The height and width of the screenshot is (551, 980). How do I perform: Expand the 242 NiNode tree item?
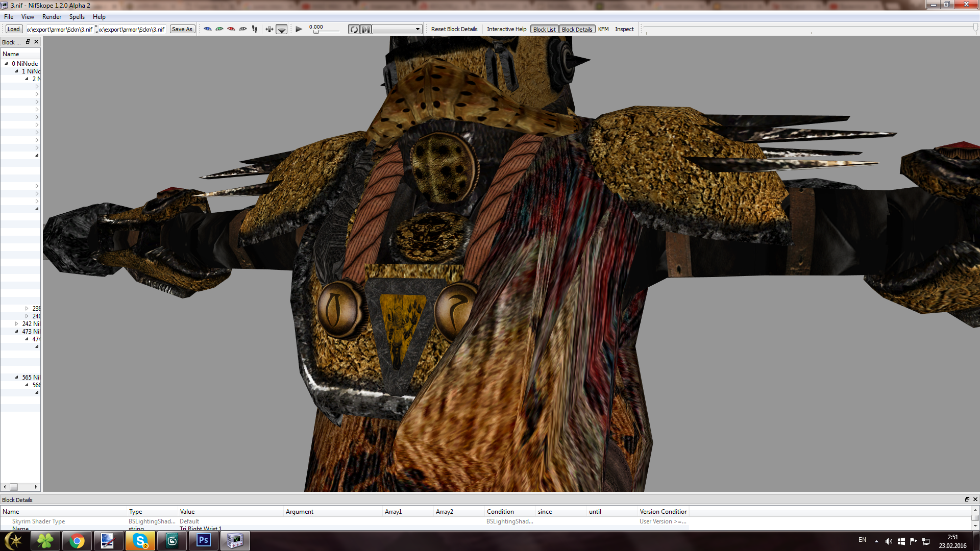coord(16,324)
